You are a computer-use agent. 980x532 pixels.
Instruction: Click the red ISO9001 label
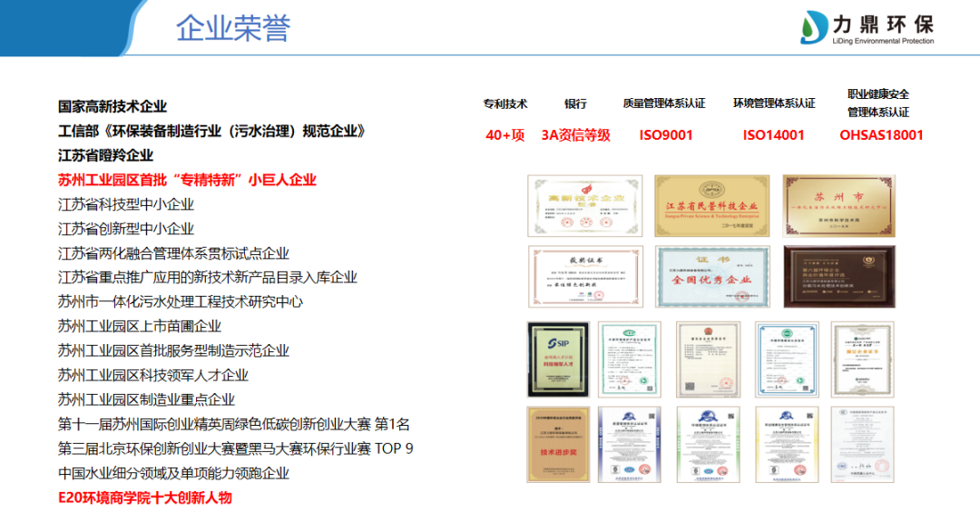click(666, 135)
